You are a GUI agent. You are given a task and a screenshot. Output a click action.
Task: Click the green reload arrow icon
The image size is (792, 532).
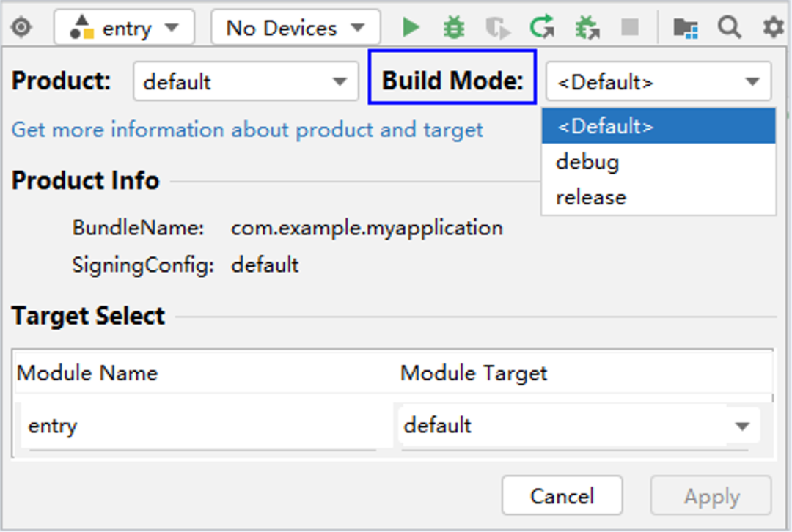[542, 28]
